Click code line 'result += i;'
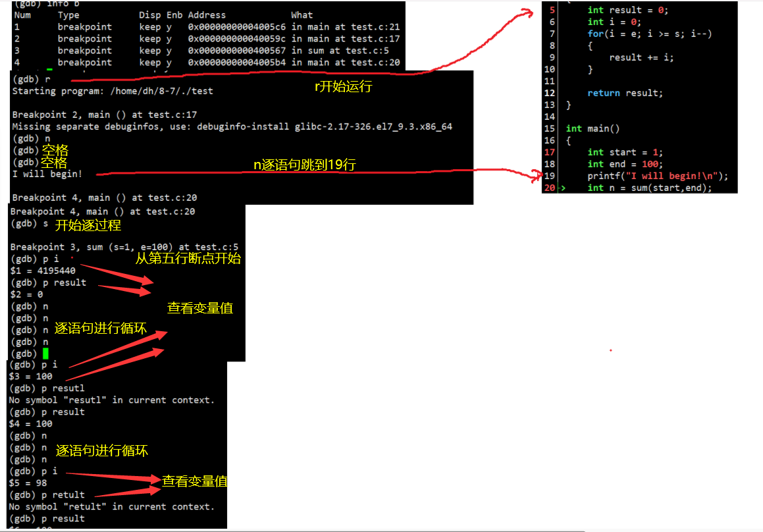This screenshot has width=763, height=532. point(641,57)
